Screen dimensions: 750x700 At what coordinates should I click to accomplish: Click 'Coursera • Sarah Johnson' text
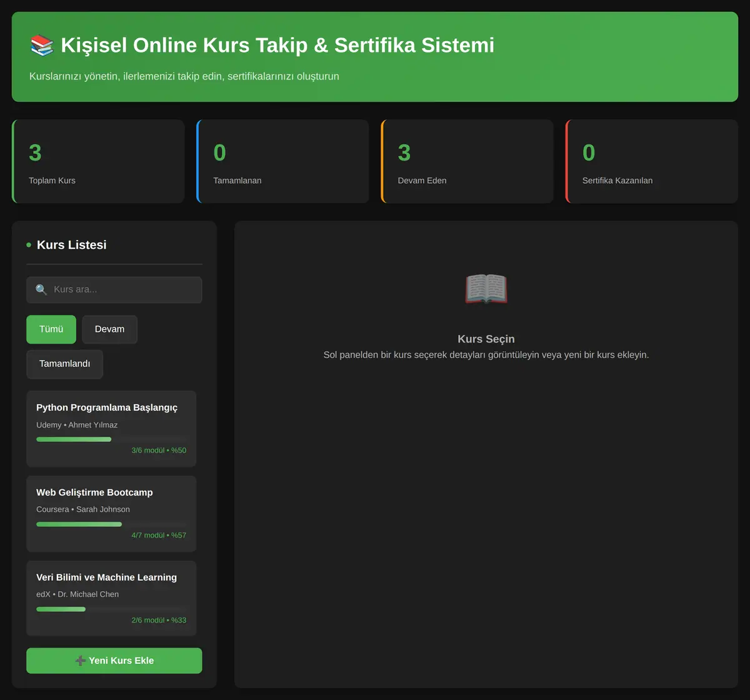pyautogui.click(x=83, y=509)
